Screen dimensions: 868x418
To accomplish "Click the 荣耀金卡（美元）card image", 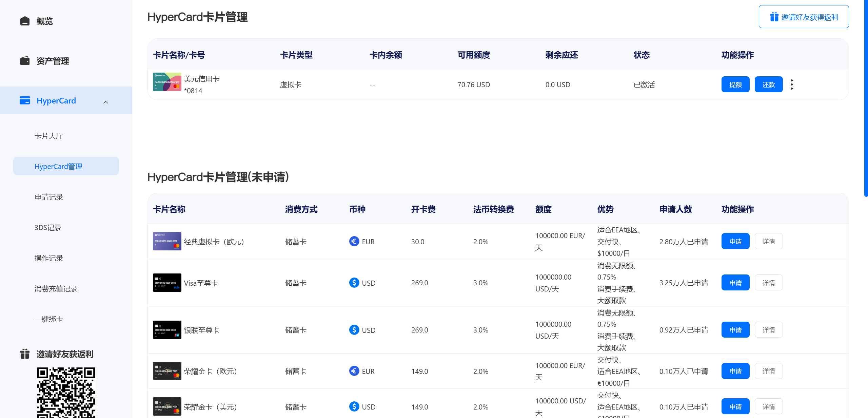I will tap(167, 406).
